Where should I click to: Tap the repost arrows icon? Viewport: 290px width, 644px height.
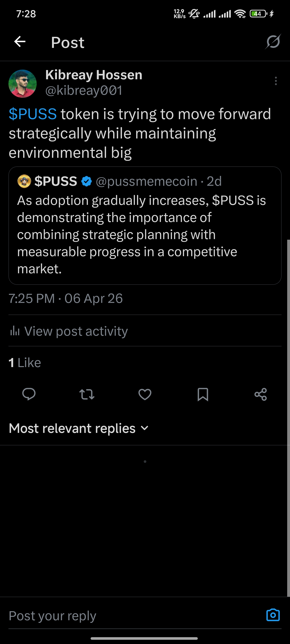tap(87, 394)
